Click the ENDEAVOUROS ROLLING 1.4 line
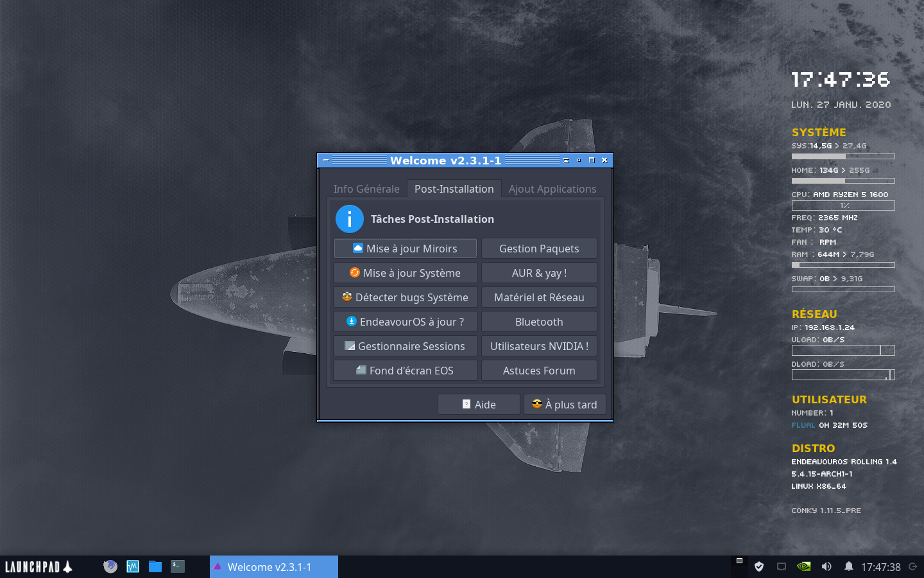 point(844,462)
